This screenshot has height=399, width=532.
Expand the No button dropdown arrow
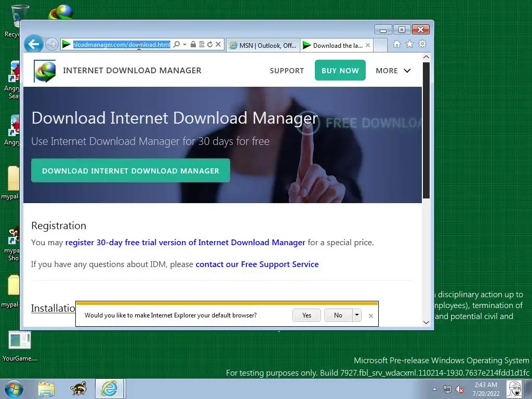tap(356, 315)
